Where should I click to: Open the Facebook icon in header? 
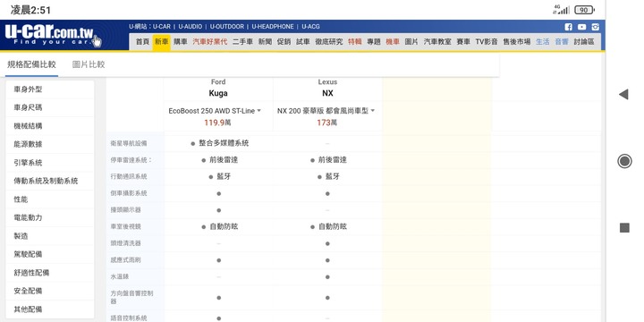[569, 27]
